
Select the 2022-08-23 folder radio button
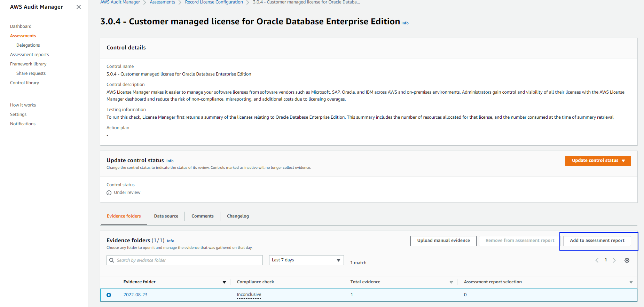tap(109, 295)
